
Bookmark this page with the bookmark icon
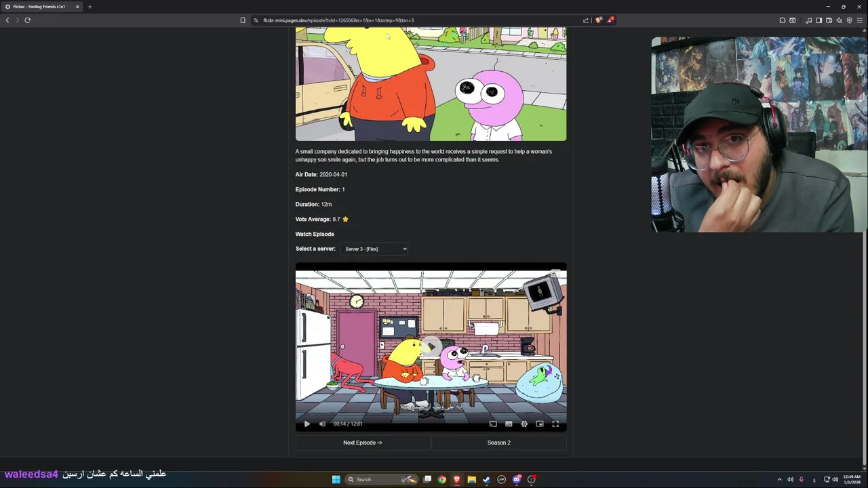243,20
